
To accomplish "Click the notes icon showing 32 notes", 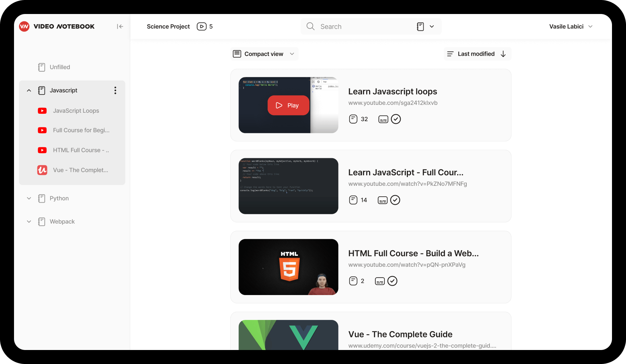I will pyautogui.click(x=353, y=119).
